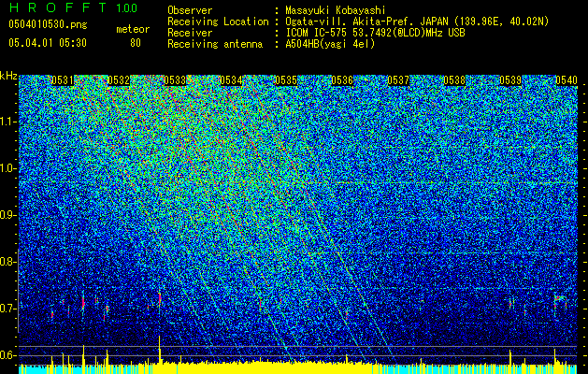Click the 1.0 frequency axis label
The image size is (588, 374).
8,169
